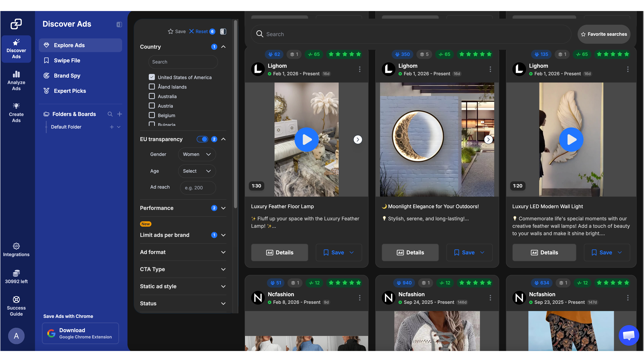Open Integrations in sidebar

coord(16,250)
